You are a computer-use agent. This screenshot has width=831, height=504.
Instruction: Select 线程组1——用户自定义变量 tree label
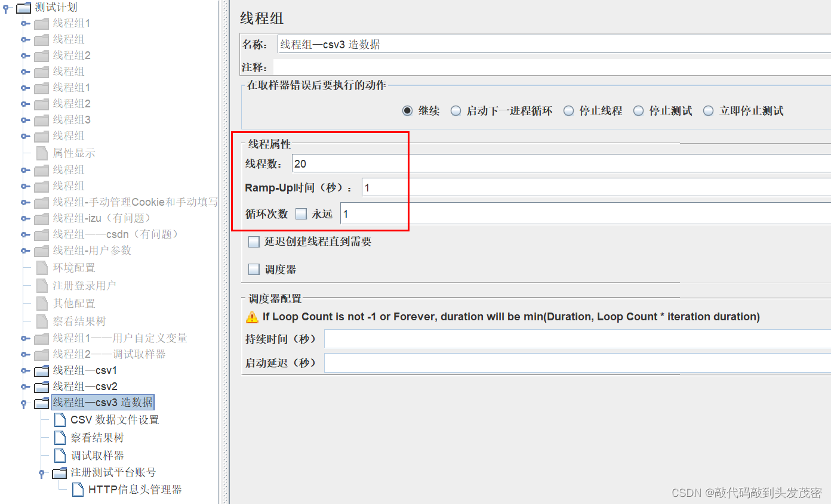coord(120,338)
